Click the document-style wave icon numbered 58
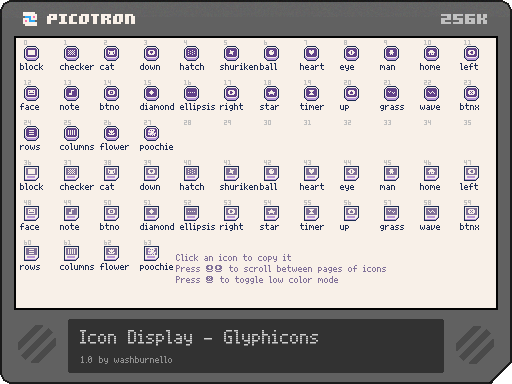This screenshot has width=512, height=384. [x=431, y=213]
